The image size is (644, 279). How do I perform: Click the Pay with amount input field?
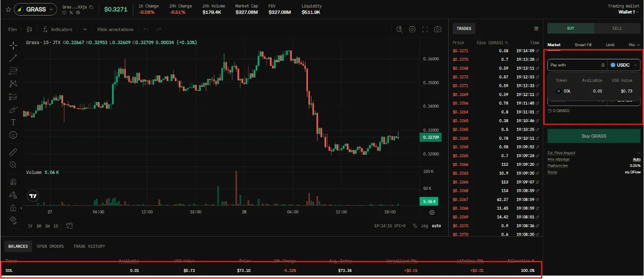[x=578, y=65]
